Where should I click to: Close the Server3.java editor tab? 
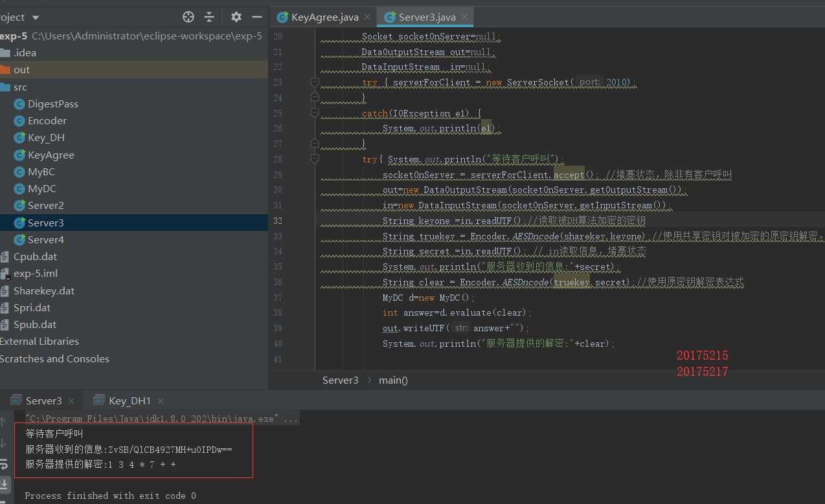coord(465,17)
